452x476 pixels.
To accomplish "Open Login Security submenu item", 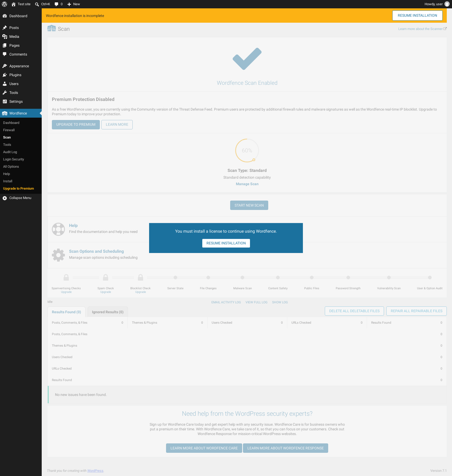I will point(14,159).
